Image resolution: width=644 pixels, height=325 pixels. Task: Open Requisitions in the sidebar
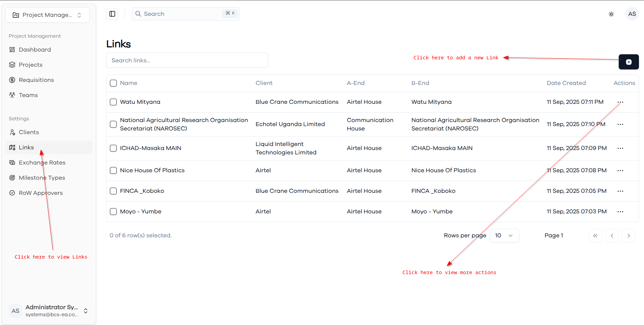pos(49,80)
